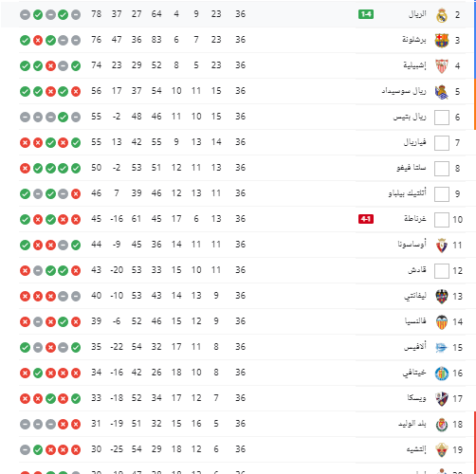Click the leftmost form result in Sevilla's row

pos(25,66)
